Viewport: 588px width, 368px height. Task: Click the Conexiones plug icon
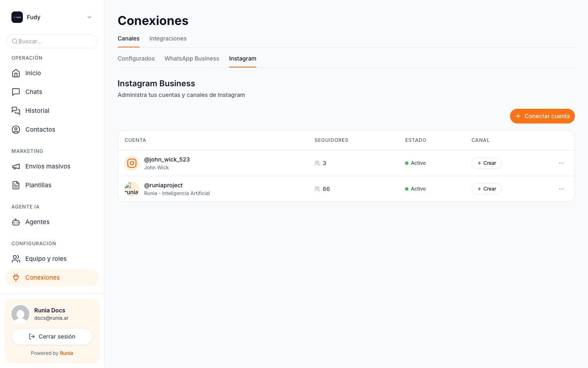pyautogui.click(x=16, y=278)
